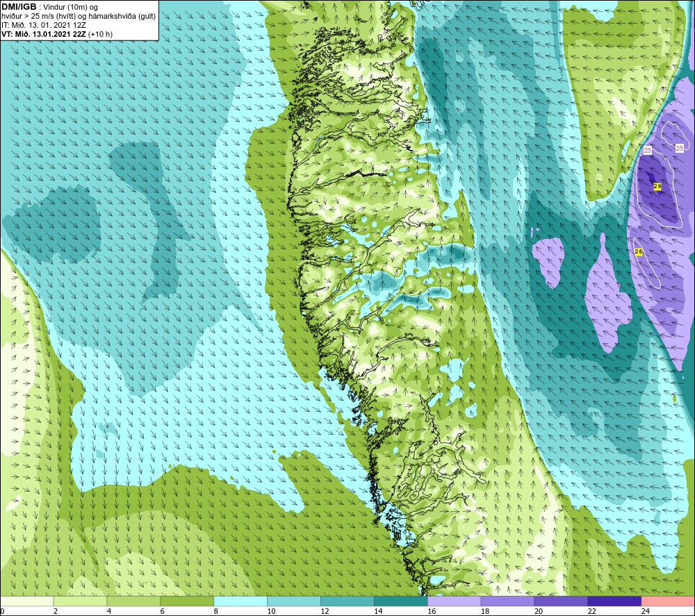695x616 pixels.
Task: Select the 4–6 m/s green legend swatch
Action: coord(133,601)
